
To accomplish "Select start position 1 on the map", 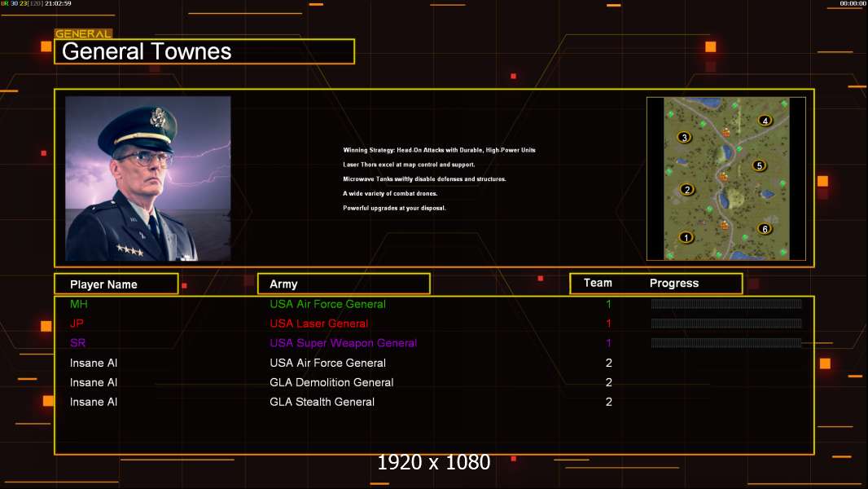I will coord(686,238).
